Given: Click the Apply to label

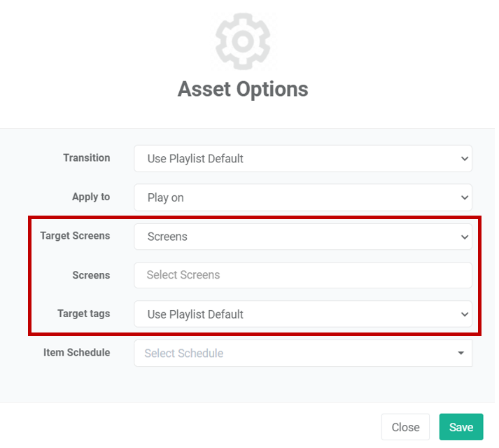Looking at the screenshot, I should click(x=91, y=197).
